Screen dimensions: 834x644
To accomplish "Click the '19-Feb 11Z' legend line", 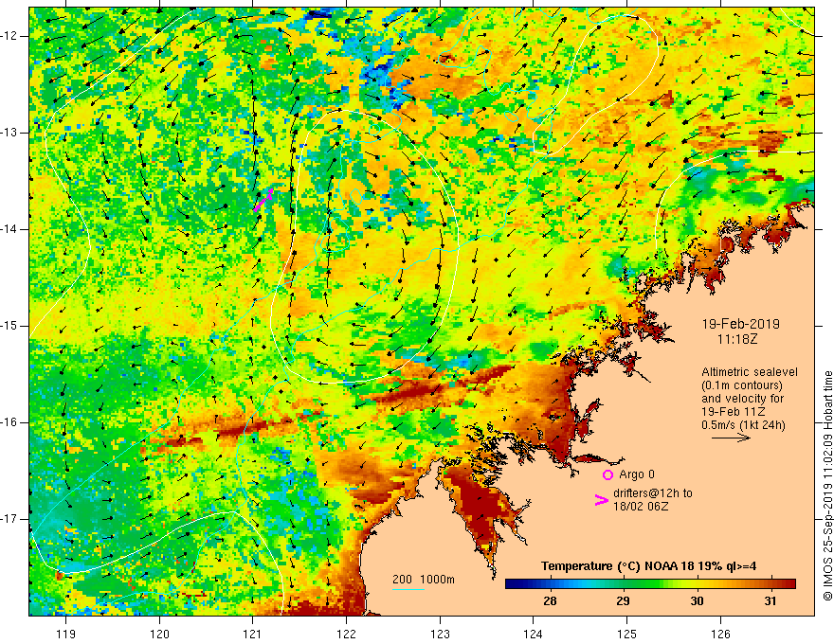I will coord(734,412).
